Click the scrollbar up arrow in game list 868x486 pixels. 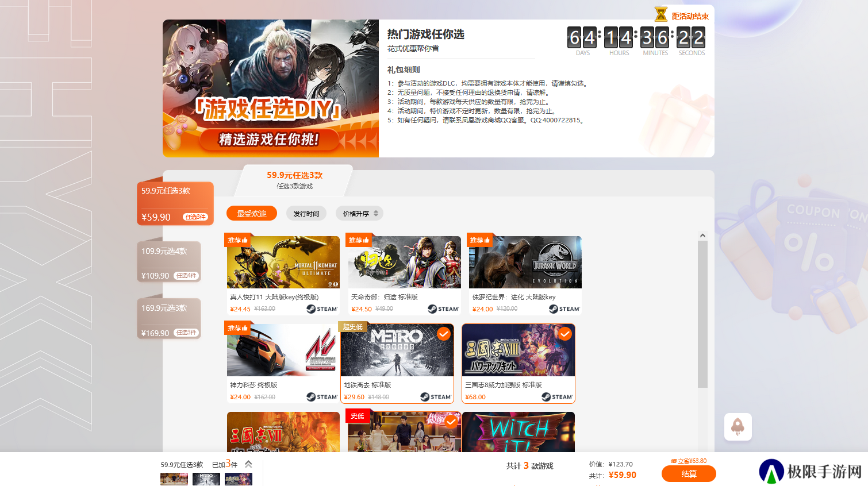point(702,236)
